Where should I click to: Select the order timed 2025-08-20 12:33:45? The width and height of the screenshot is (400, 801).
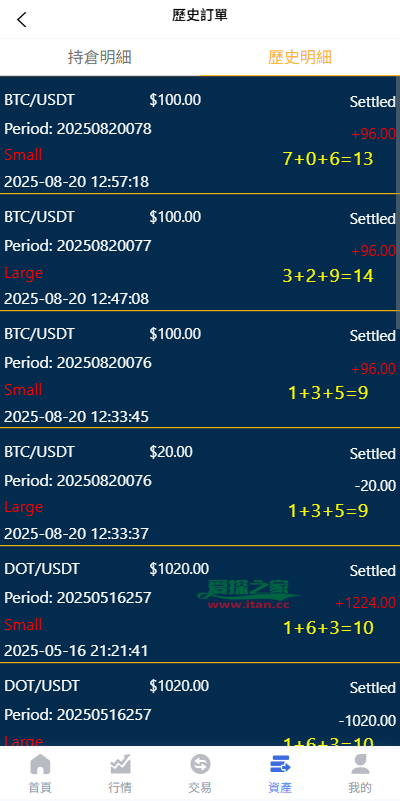coord(200,369)
